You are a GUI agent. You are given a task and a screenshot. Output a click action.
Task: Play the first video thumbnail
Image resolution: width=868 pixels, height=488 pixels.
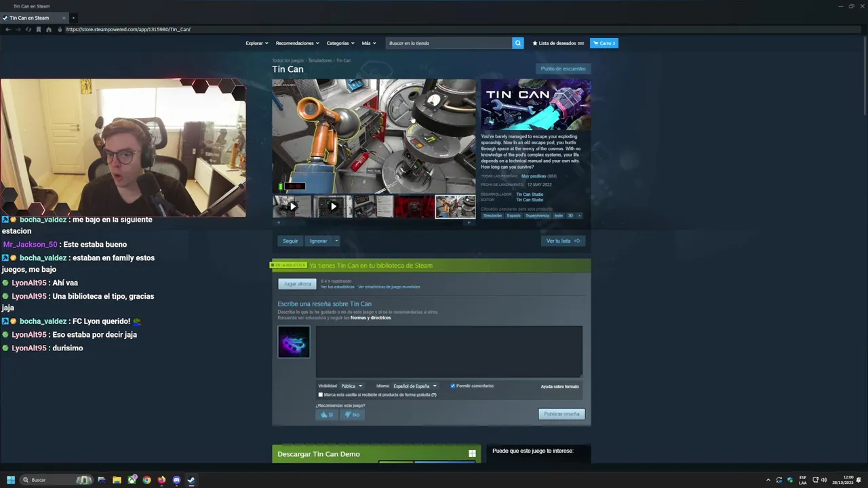[292, 207]
